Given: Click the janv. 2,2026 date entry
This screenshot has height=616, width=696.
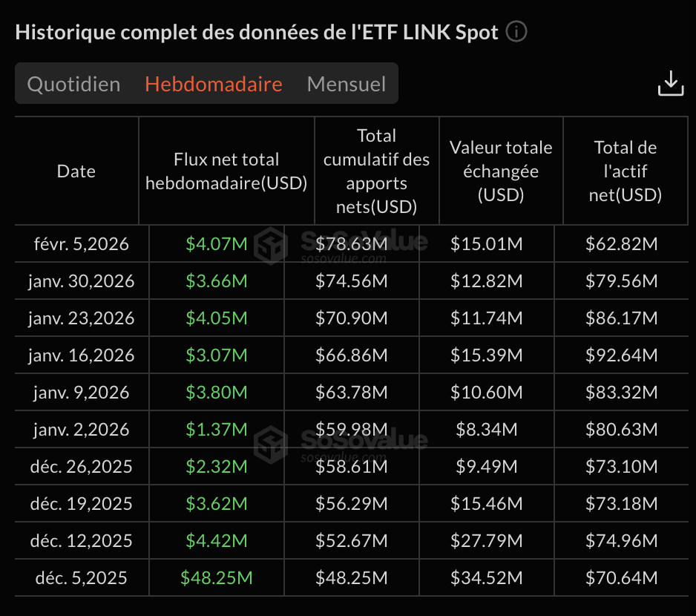Looking at the screenshot, I should click(76, 429).
